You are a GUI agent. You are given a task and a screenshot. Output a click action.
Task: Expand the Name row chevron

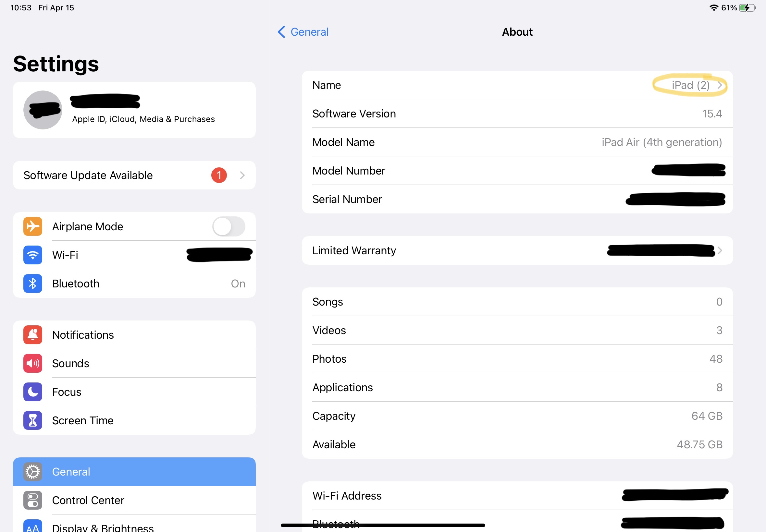click(x=720, y=85)
